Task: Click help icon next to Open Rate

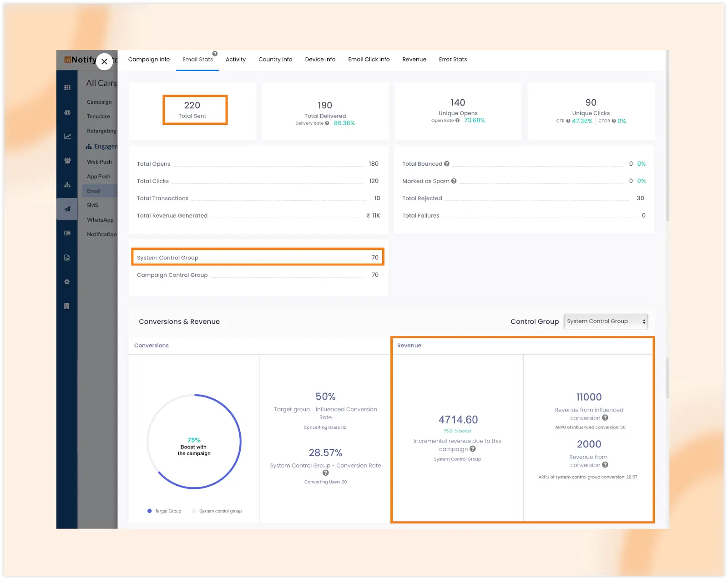Action: tap(457, 121)
